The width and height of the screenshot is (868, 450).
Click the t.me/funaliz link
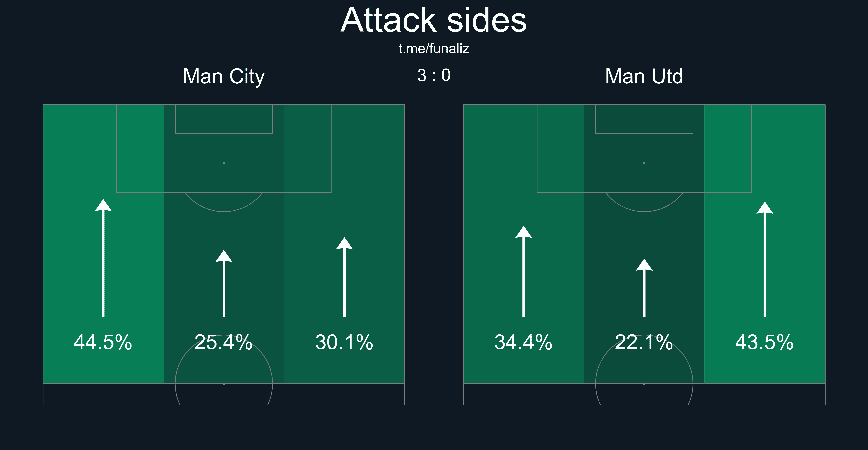(434, 49)
